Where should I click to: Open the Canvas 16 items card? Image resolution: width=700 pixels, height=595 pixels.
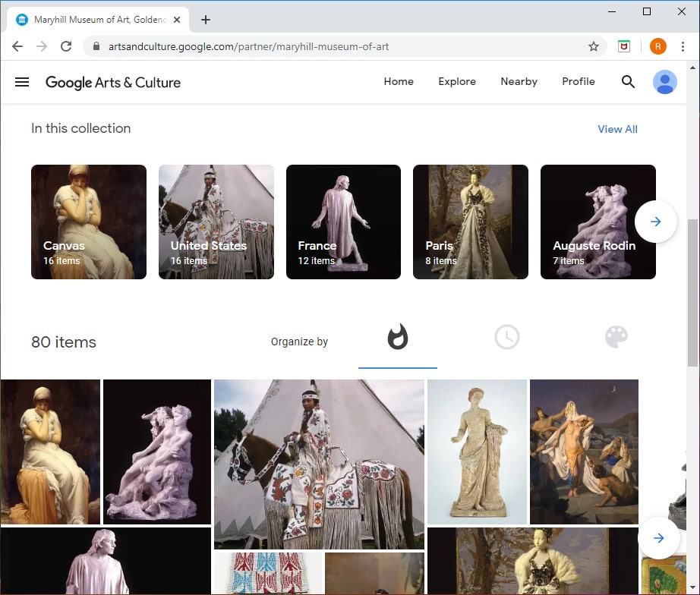point(89,222)
